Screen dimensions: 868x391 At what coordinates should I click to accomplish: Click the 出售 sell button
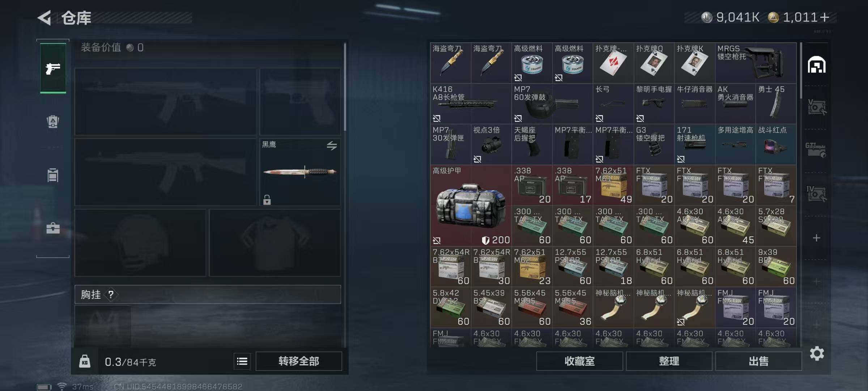coord(758,361)
